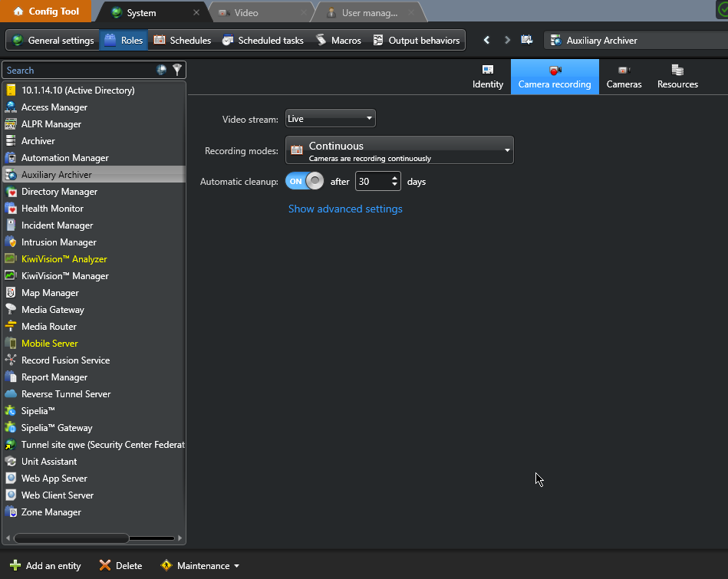Image resolution: width=728 pixels, height=579 pixels.
Task: Click the back navigation arrow
Action: click(486, 40)
